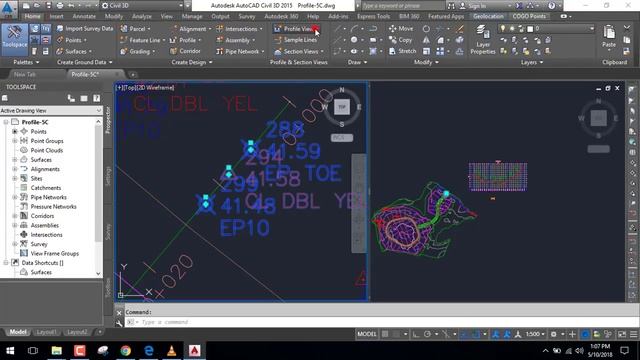The width and height of the screenshot is (640, 360).
Task: Click Import Survey Data
Action: tap(85, 29)
